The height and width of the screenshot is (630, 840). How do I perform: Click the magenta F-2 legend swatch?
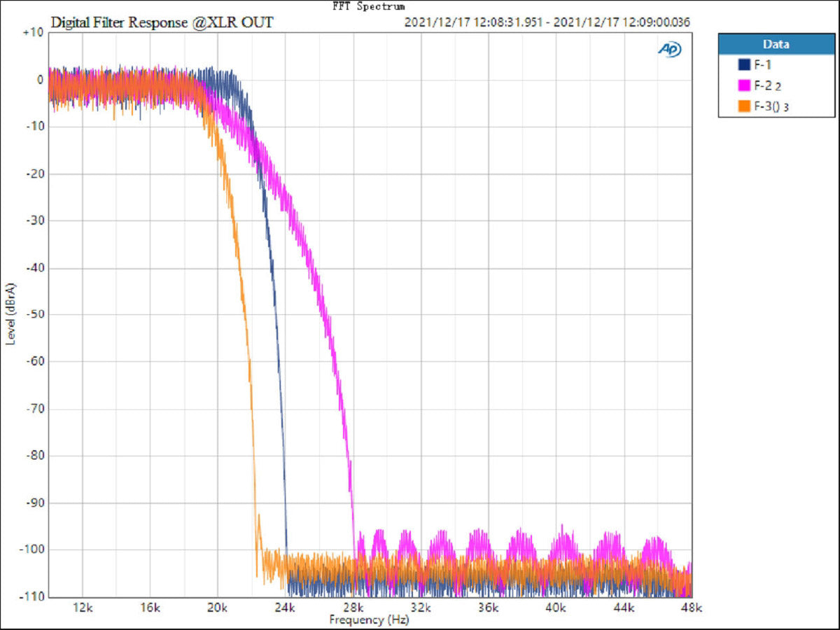point(744,86)
